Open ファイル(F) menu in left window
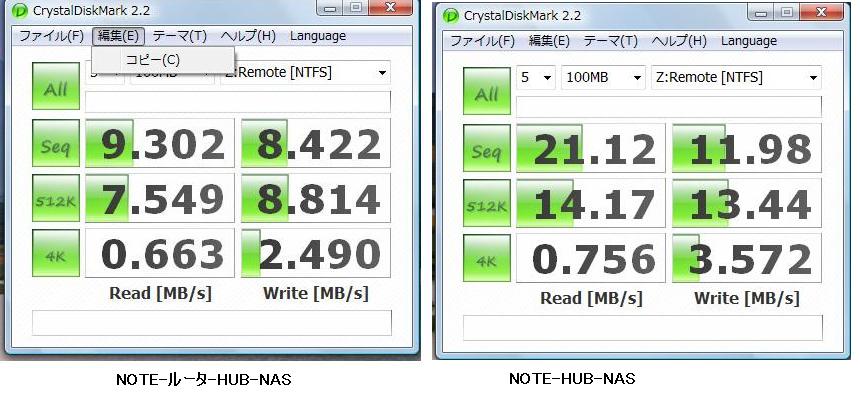 coord(51,36)
